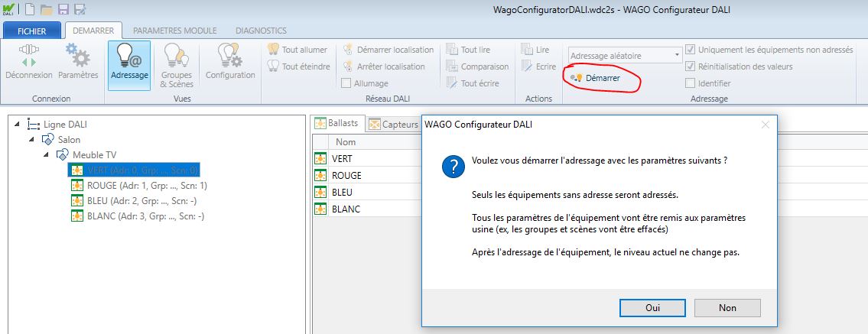The image size is (868, 334).
Task: Open the Adressage aléatoire dropdown
Action: (x=625, y=55)
